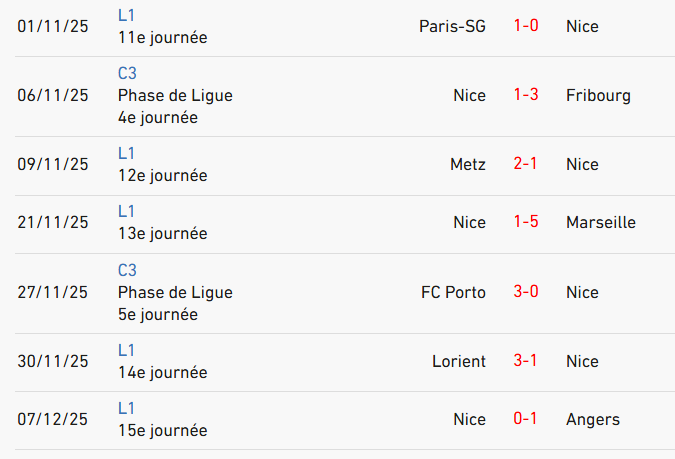Open the 3-1 Lorient vs Nice score

pyautogui.click(x=526, y=361)
